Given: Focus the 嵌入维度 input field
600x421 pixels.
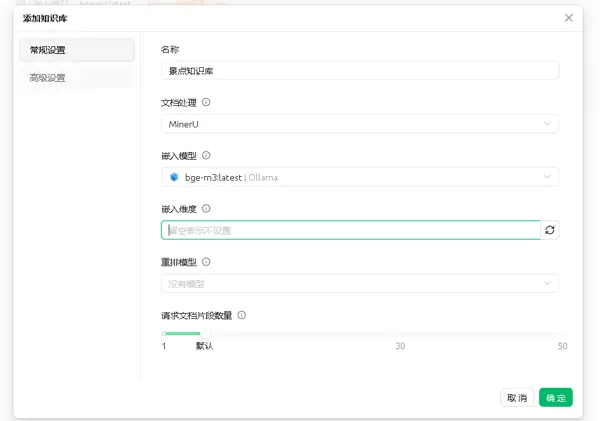Looking at the screenshot, I should 350,230.
